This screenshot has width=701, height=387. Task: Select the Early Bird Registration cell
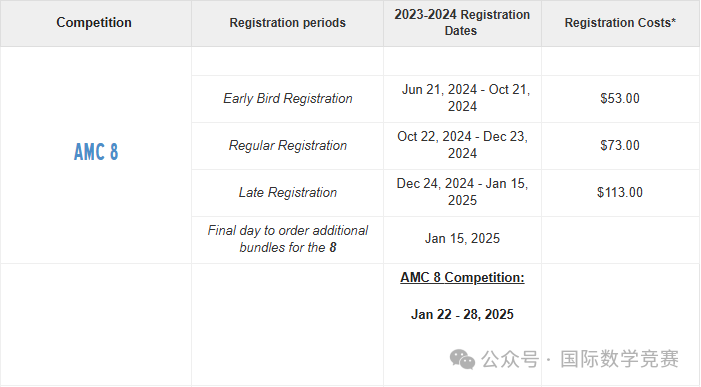tap(287, 99)
